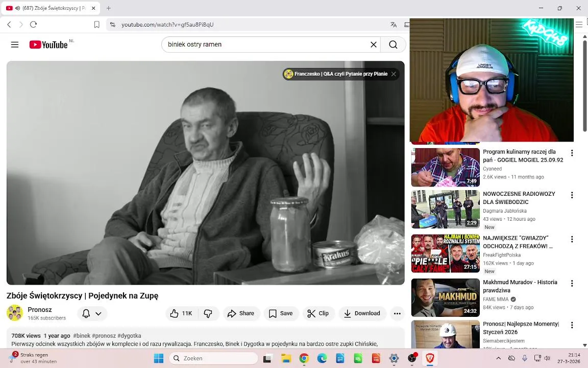Go back in browser history

9,25
